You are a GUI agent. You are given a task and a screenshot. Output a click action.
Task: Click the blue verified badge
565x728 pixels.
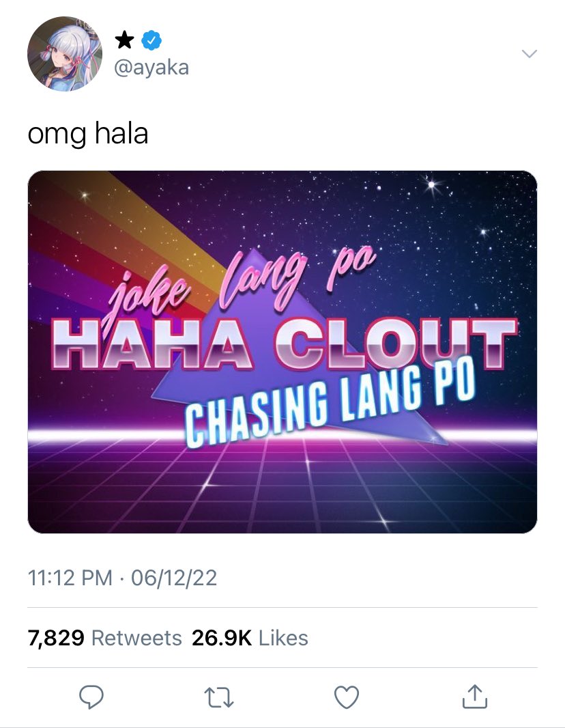pos(151,40)
